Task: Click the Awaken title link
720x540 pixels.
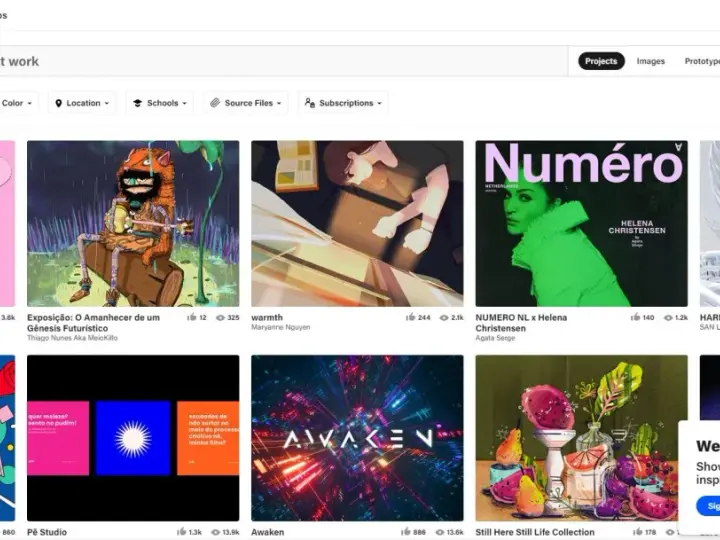Action: [x=268, y=532]
